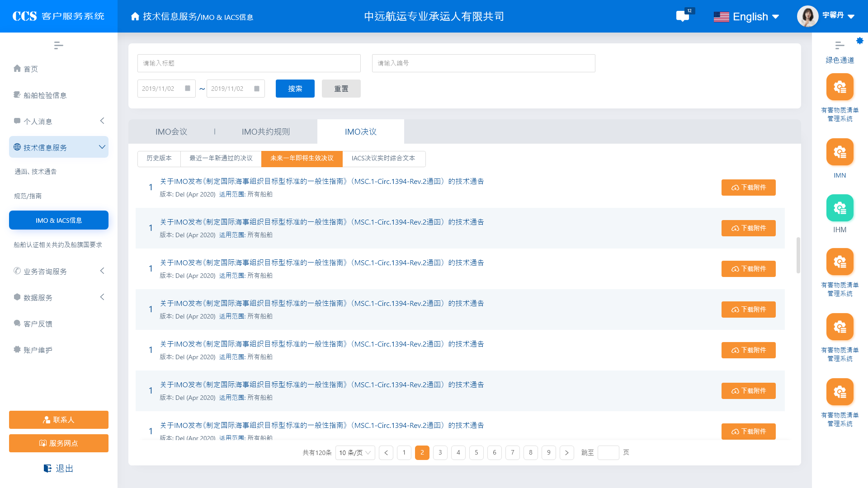Open the green IHM system icon
Screen dimensions: 868x488
[x=840, y=208]
